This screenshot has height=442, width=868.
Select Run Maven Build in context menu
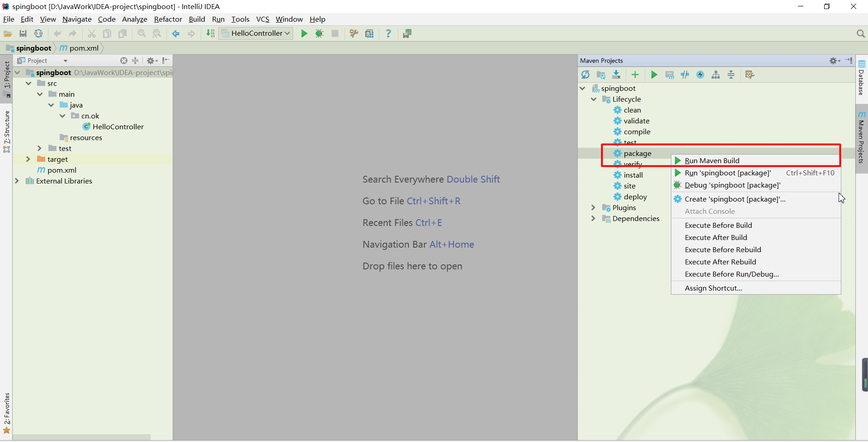(756, 160)
